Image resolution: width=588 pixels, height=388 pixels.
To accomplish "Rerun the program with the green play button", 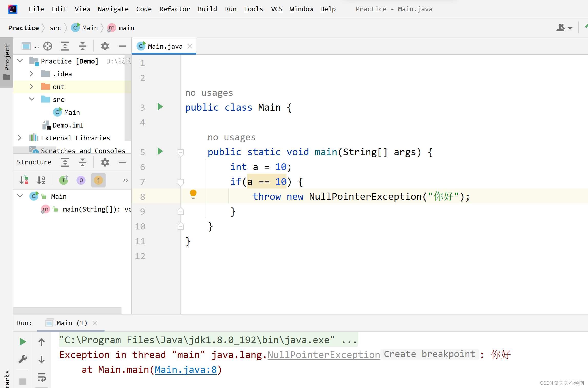I will coord(23,341).
